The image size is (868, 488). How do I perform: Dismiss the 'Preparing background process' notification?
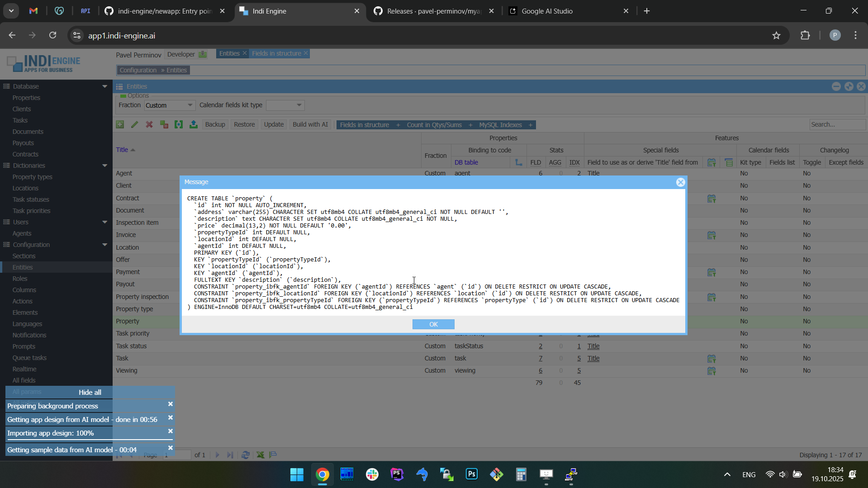(171, 404)
